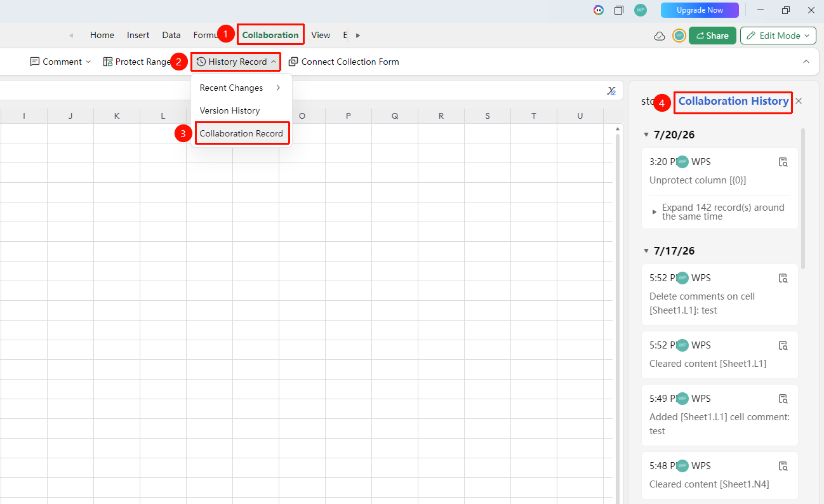Click the Upgrade Now button
The height and width of the screenshot is (504, 824).
point(700,10)
